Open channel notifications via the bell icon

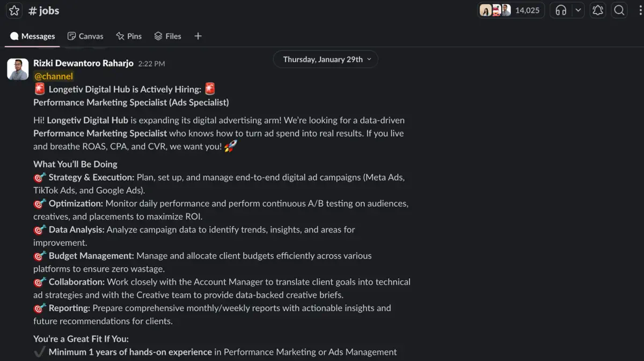pyautogui.click(x=598, y=10)
